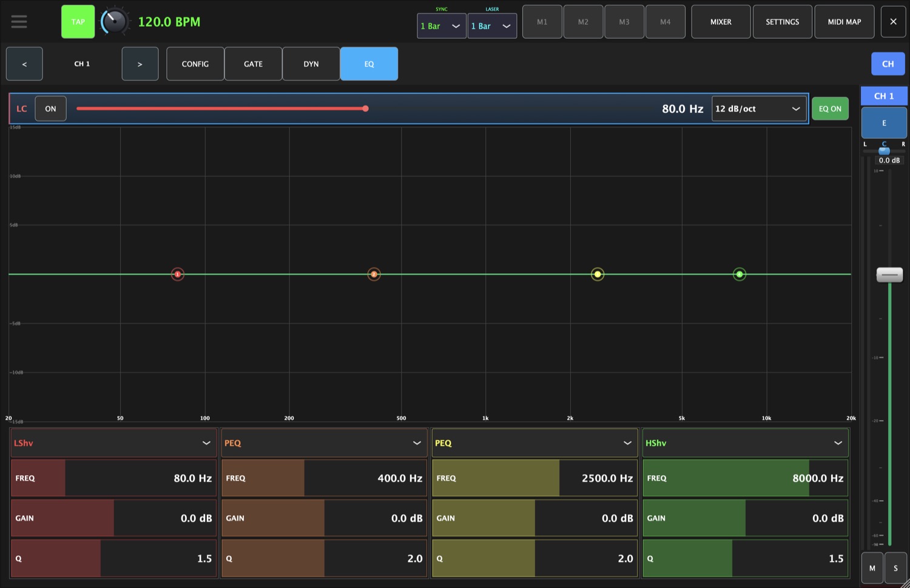This screenshot has height=588, width=910.
Task: Click the 2500.0 Hz FREQ slider
Action: pyautogui.click(x=534, y=478)
